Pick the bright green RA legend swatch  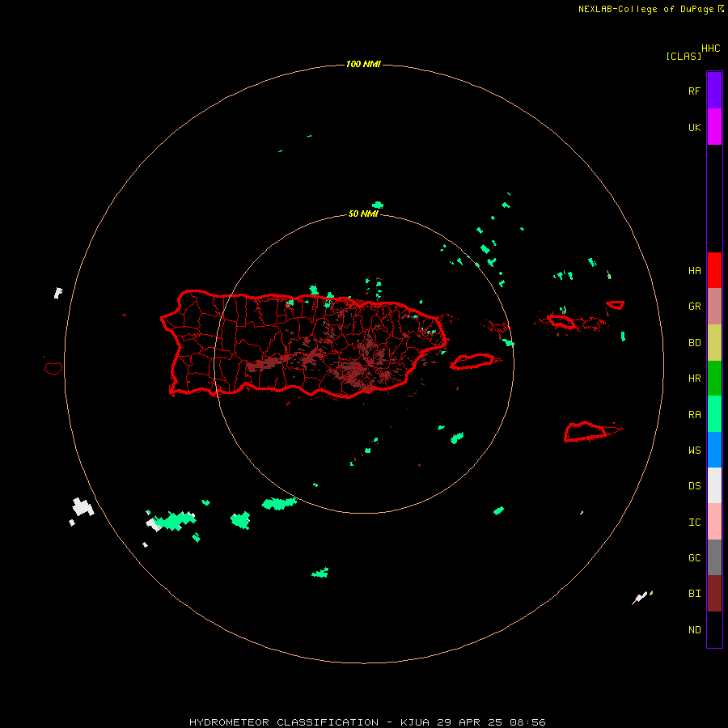tap(714, 414)
